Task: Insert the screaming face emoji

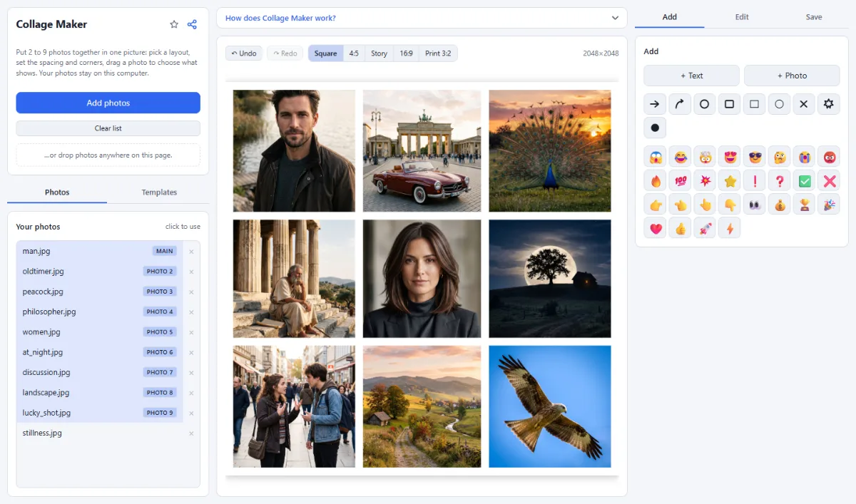Action: pyautogui.click(x=654, y=157)
